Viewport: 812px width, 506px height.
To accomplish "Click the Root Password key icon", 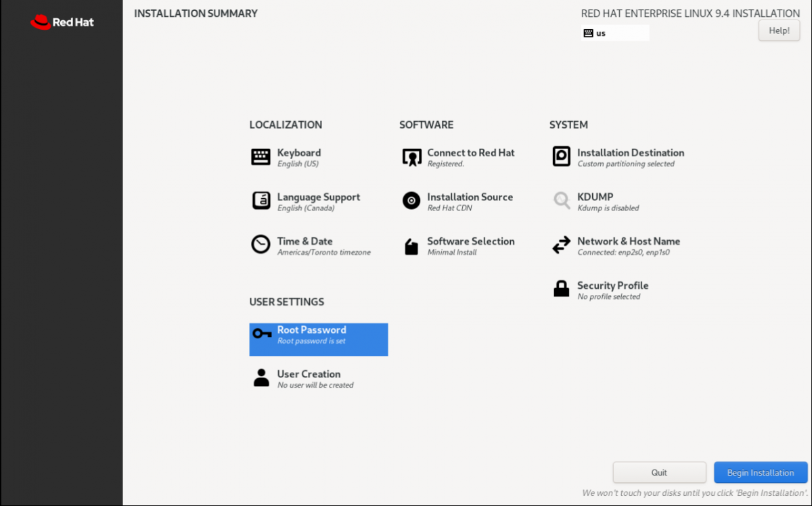I will [x=262, y=333].
